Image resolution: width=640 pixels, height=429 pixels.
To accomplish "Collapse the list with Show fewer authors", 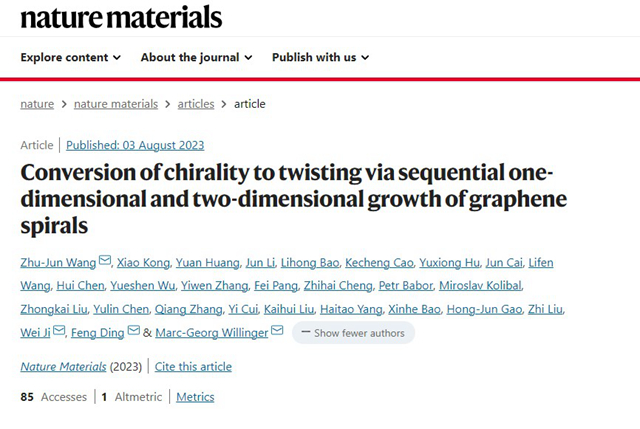I will [x=353, y=333].
